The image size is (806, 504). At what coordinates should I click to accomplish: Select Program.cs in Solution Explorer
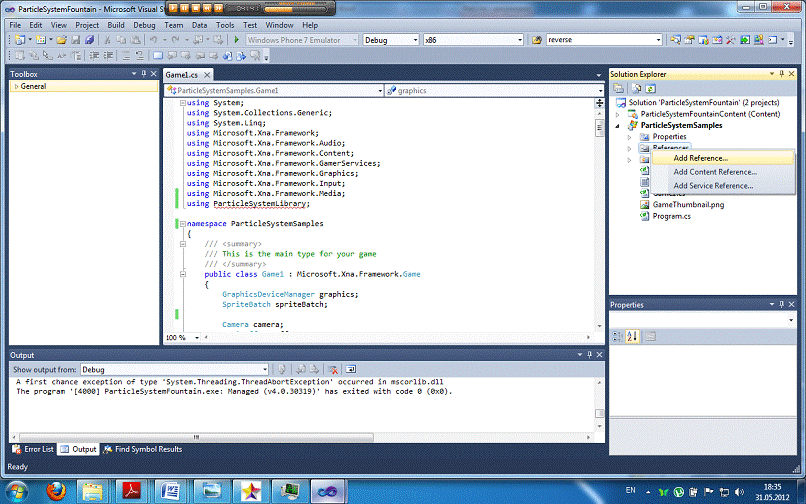pos(672,216)
